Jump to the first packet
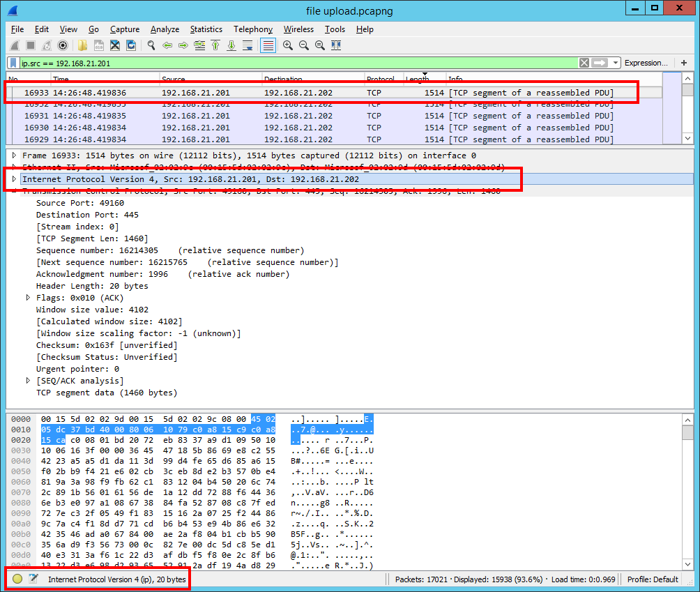The width and height of the screenshot is (700, 592). coord(215,45)
